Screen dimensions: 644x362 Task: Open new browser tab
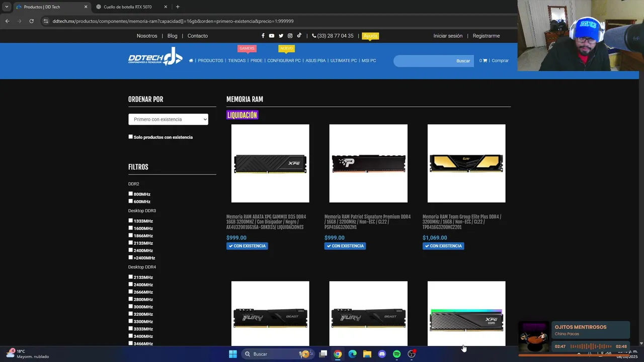tap(178, 7)
